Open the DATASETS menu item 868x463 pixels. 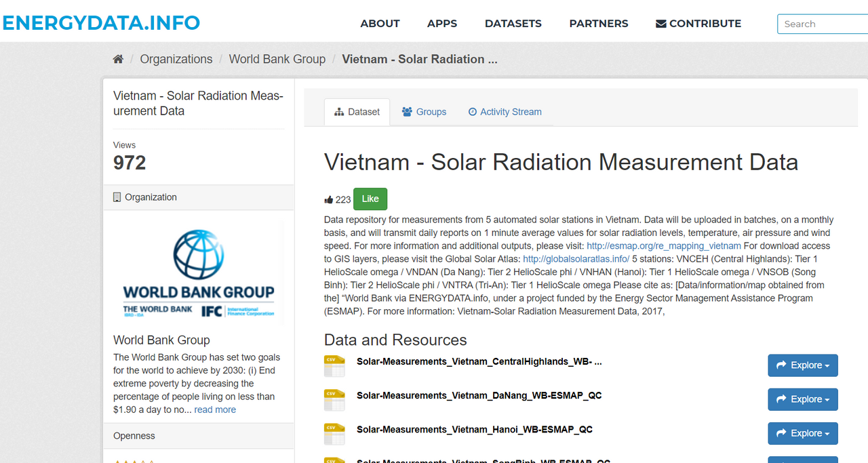click(513, 24)
